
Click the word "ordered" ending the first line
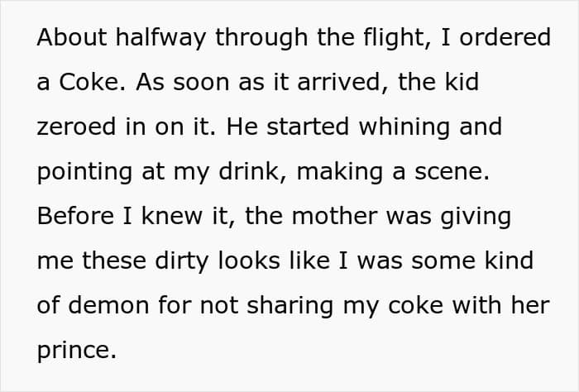coord(505,37)
